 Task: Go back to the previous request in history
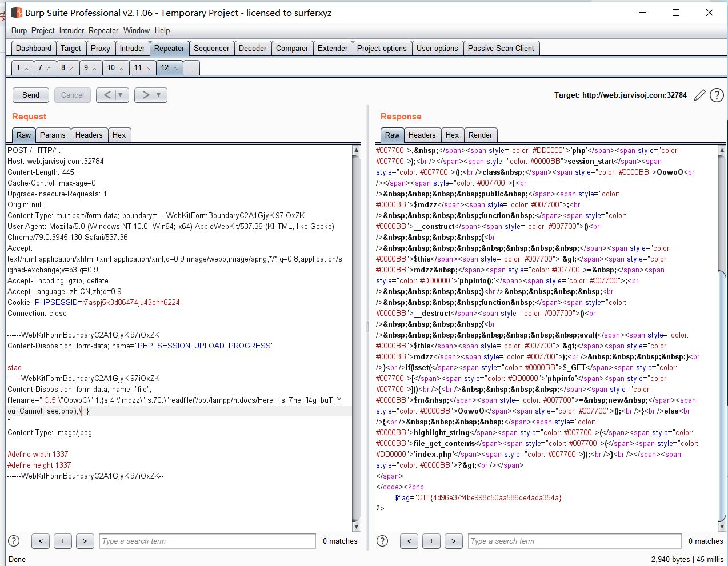click(x=107, y=95)
